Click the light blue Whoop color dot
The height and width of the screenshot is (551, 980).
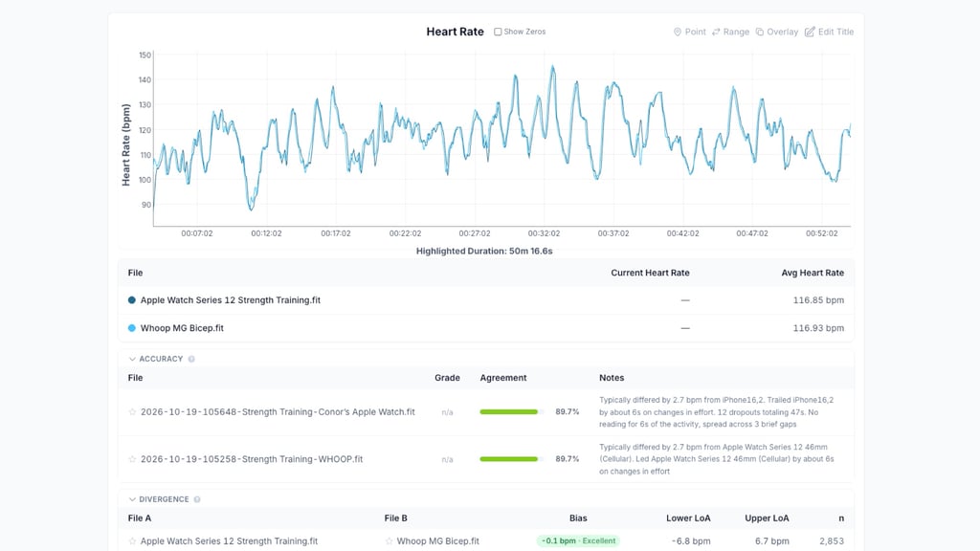click(132, 328)
